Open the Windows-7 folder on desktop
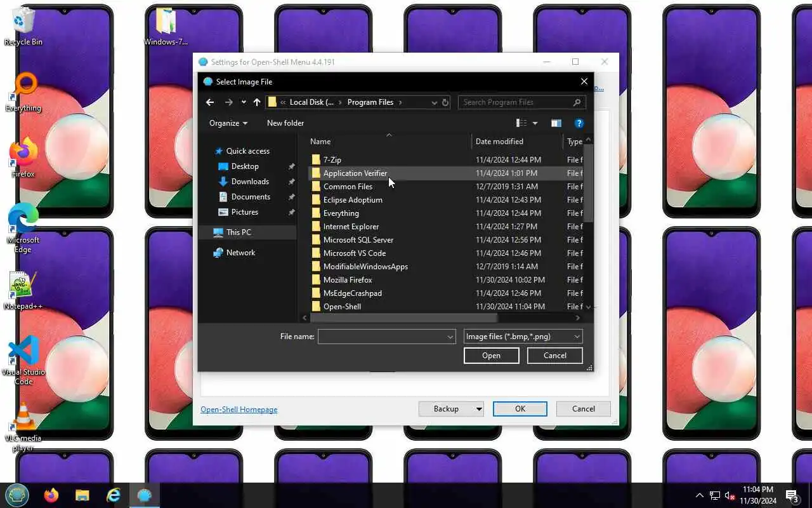This screenshot has width=812, height=508. (166, 27)
